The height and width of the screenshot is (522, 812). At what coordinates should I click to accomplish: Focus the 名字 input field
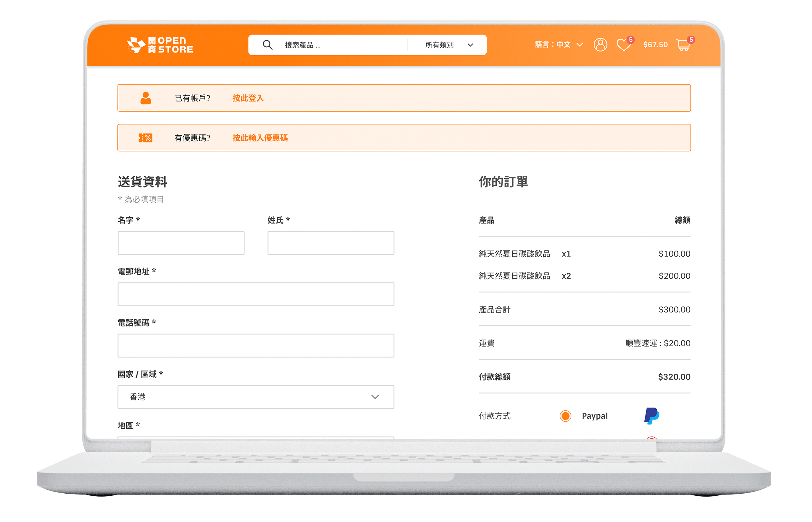181,243
